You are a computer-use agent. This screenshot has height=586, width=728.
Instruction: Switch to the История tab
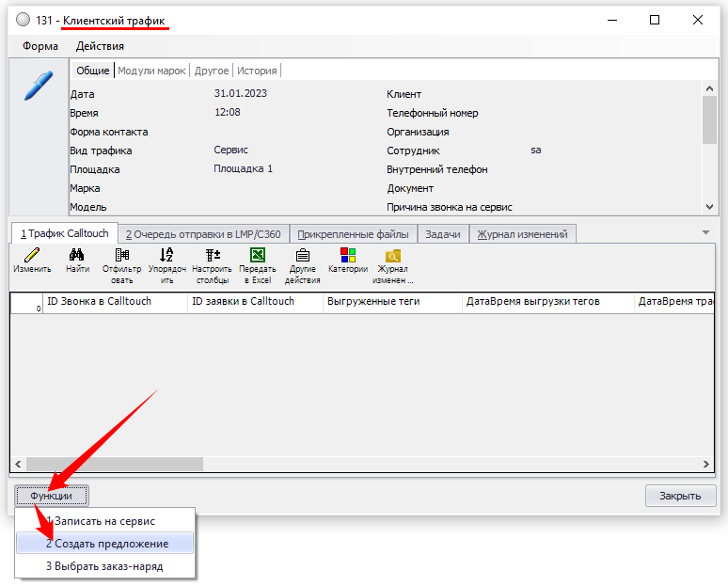click(257, 71)
